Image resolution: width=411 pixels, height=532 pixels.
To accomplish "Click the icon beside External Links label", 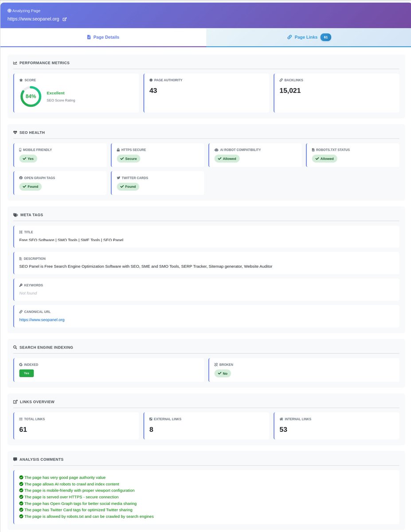I will tap(151, 419).
